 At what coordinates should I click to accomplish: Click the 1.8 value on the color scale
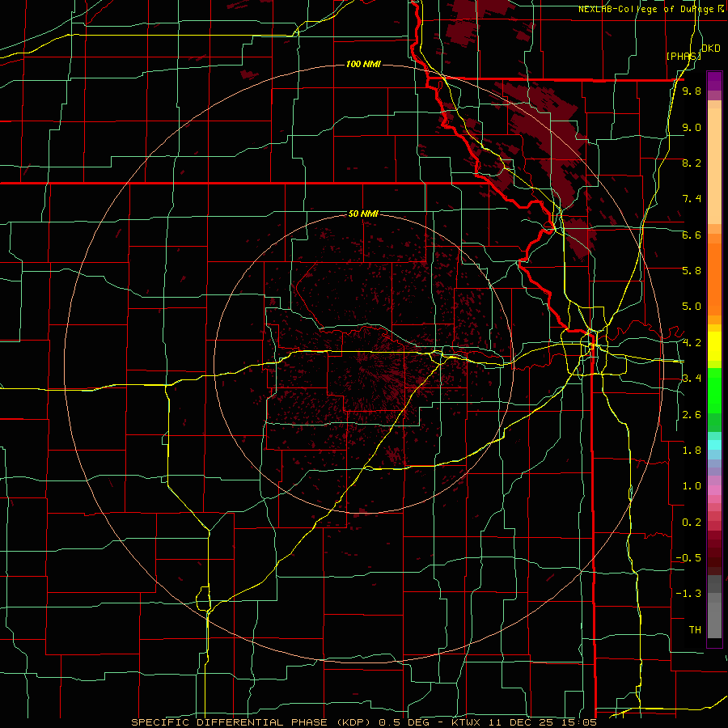692,451
